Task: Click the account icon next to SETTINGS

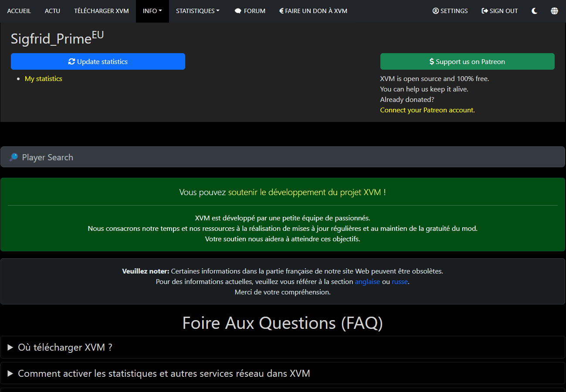Action: click(435, 10)
